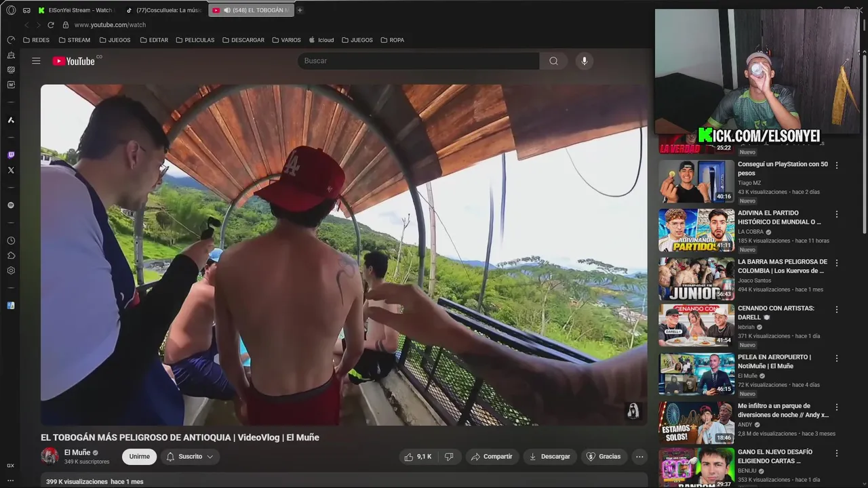The width and height of the screenshot is (868, 488).
Task: Open the PELICULAS bookmarks folder
Action: [195, 40]
